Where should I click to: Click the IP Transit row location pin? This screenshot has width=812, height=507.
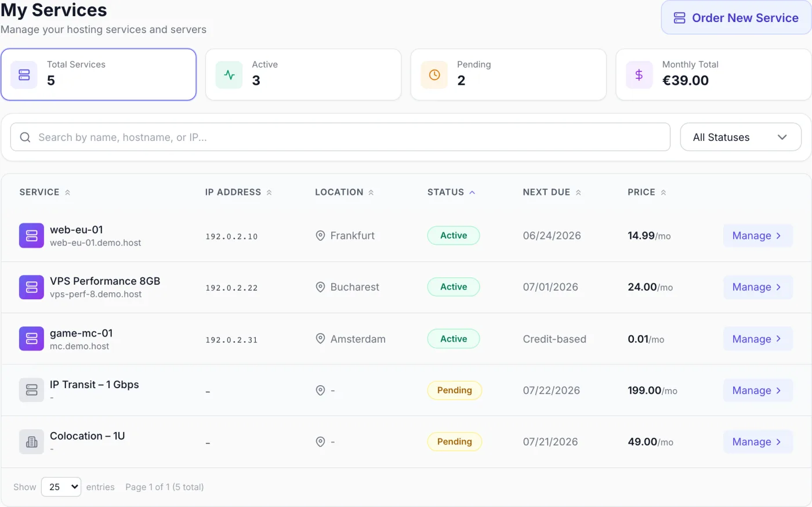click(320, 390)
